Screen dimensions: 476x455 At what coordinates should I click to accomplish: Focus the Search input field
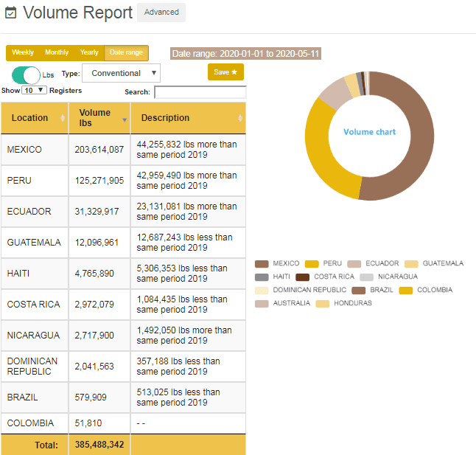(200, 92)
